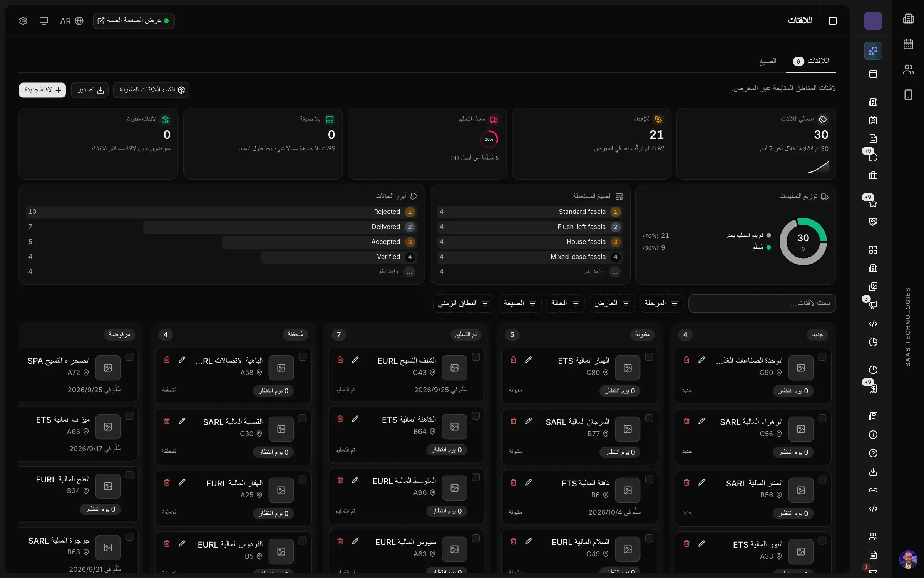Switch to the الصيغ tab

768,61
